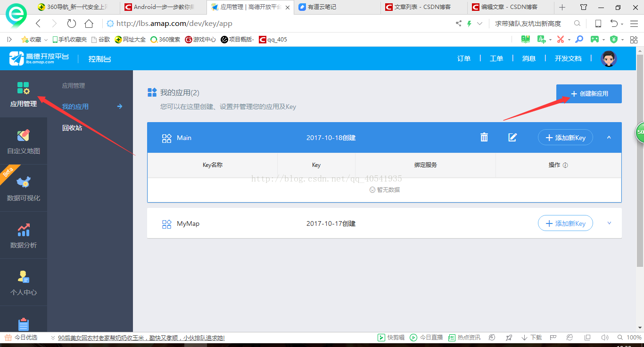This screenshot has height=347, width=644.
Task: Close the 应用管理 browser tab
Action: click(288, 8)
